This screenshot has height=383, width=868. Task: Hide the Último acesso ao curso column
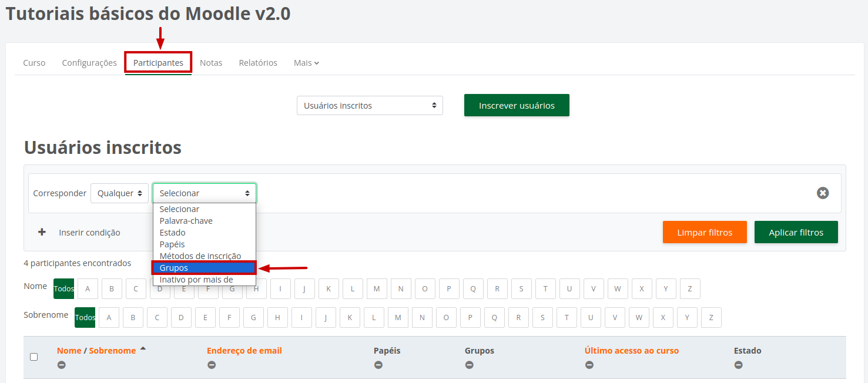click(x=589, y=365)
